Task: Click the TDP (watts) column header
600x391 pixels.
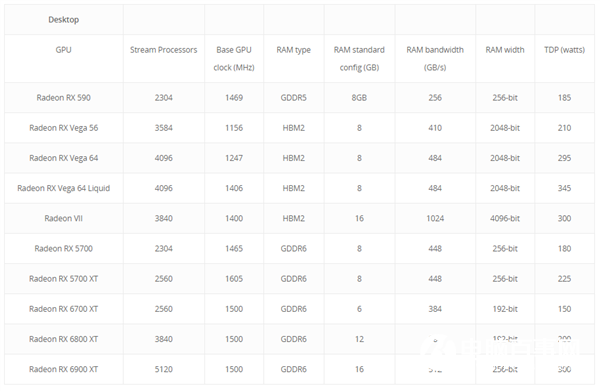Action: point(564,50)
